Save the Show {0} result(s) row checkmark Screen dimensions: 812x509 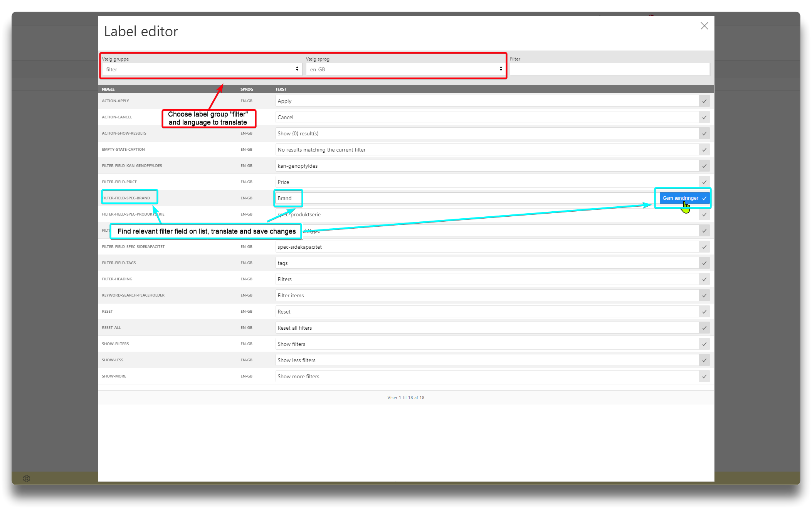point(704,133)
